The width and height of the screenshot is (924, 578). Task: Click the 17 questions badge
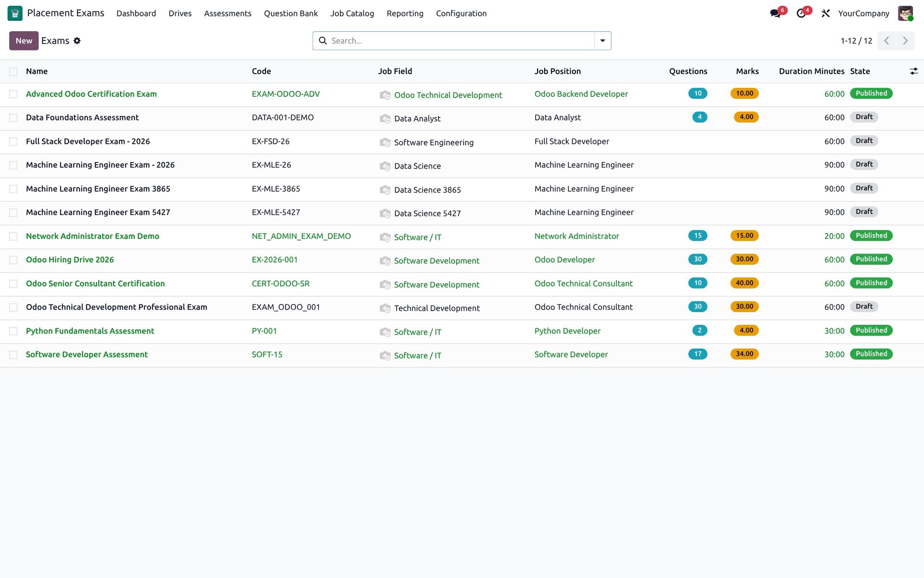click(x=698, y=354)
